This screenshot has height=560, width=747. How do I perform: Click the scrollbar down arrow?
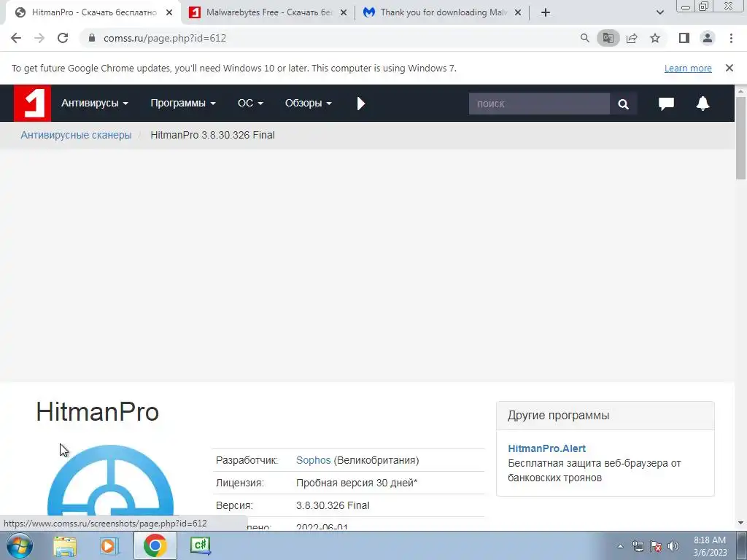pyautogui.click(x=740, y=523)
